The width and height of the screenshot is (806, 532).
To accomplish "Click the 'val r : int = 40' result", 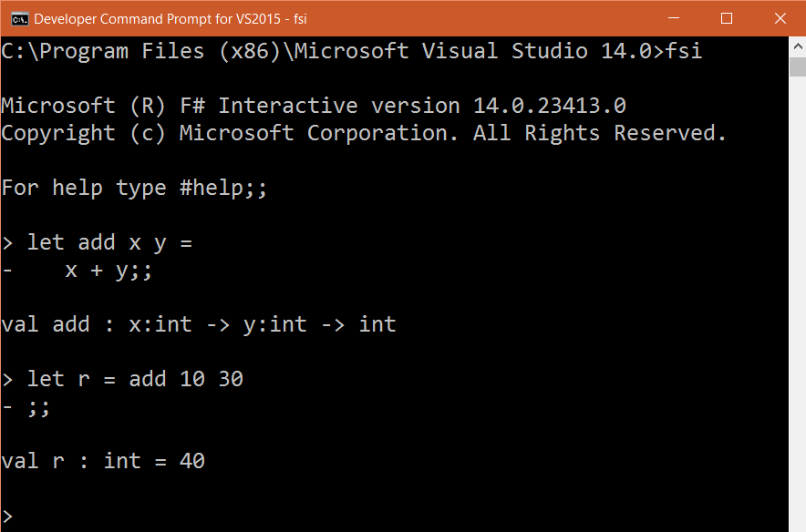I will tap(103, 461).
